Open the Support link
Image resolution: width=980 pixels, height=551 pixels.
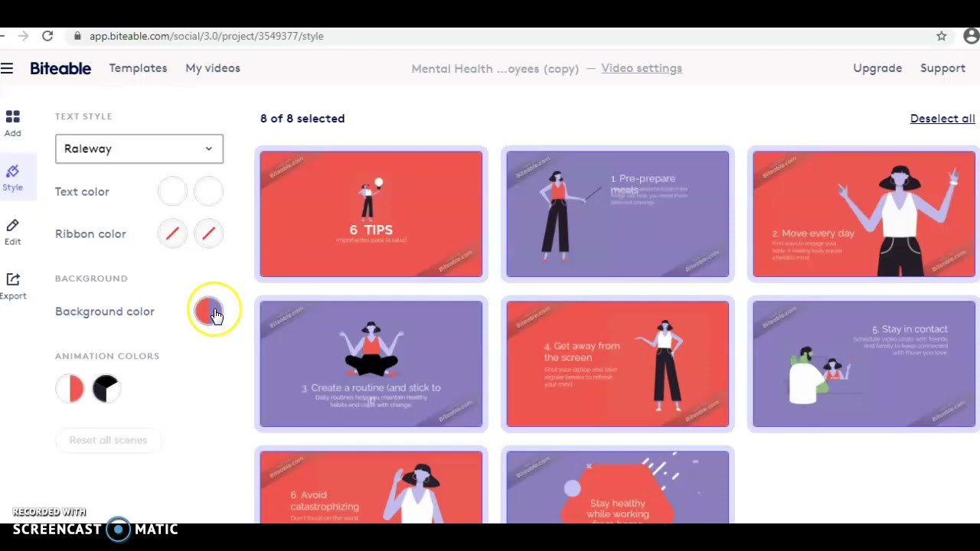942,68
